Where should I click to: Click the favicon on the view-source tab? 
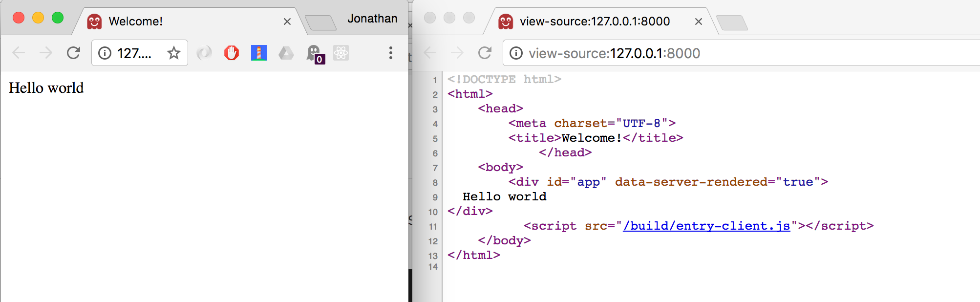(x=506, y=22)
